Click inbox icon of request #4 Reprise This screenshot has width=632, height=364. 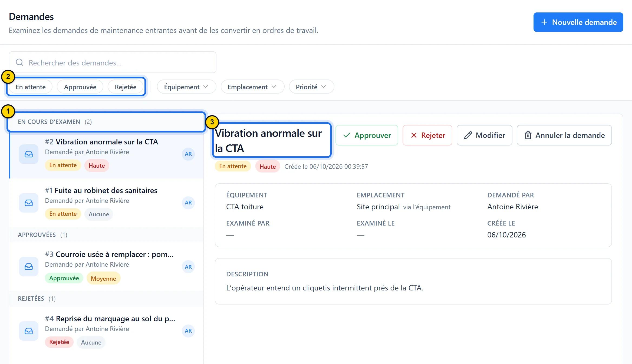29,331
